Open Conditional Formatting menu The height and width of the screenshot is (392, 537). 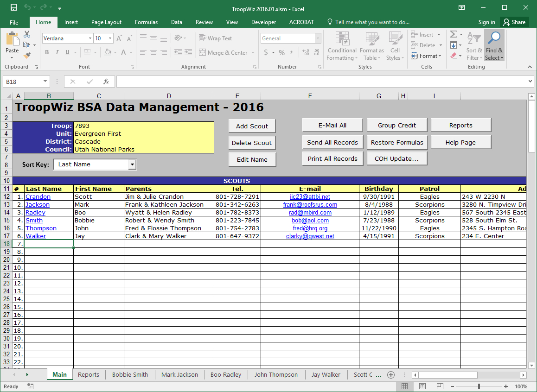(x=342, y=46)
